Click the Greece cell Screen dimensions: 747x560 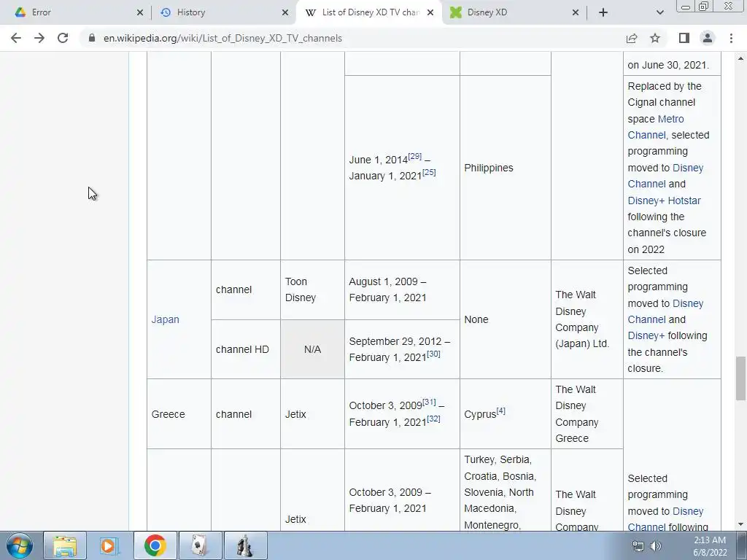click(179, 414)
